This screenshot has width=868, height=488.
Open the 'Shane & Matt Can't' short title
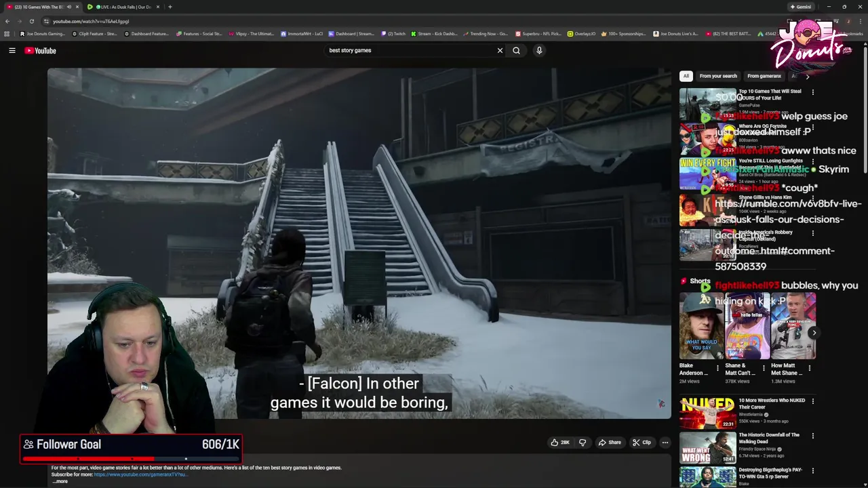click(741, 369)
